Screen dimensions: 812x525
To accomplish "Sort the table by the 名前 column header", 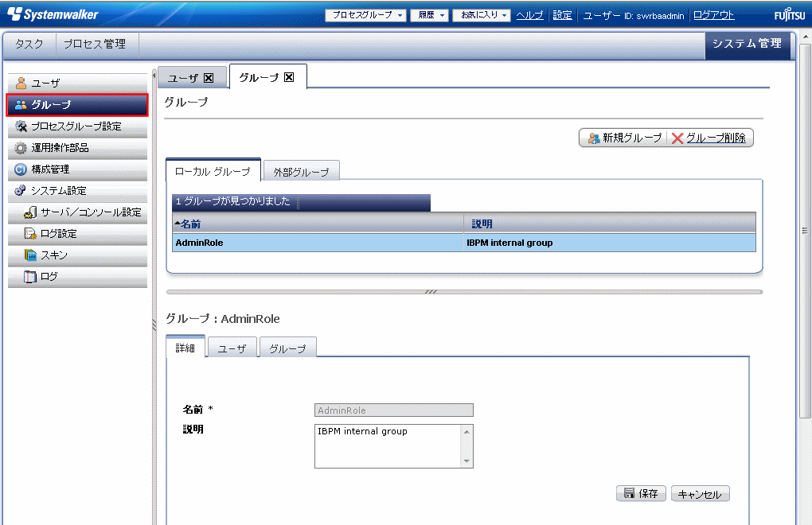I will 191,224.
